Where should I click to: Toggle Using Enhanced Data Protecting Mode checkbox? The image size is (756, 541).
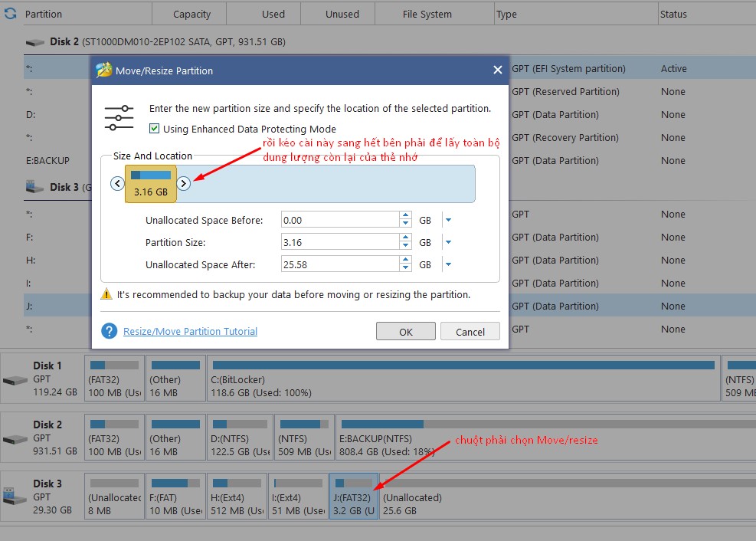[x=155, y=129]
